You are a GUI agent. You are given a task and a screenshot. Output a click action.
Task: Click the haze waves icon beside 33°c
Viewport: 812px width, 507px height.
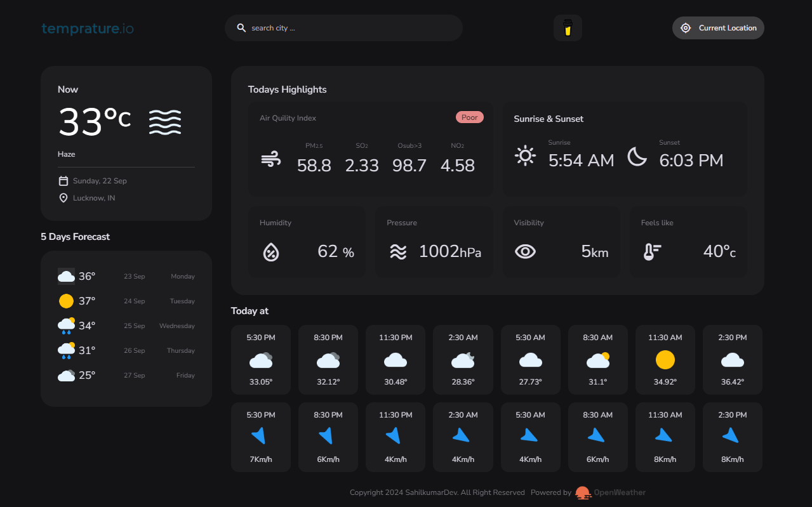(x=165, y=121)
